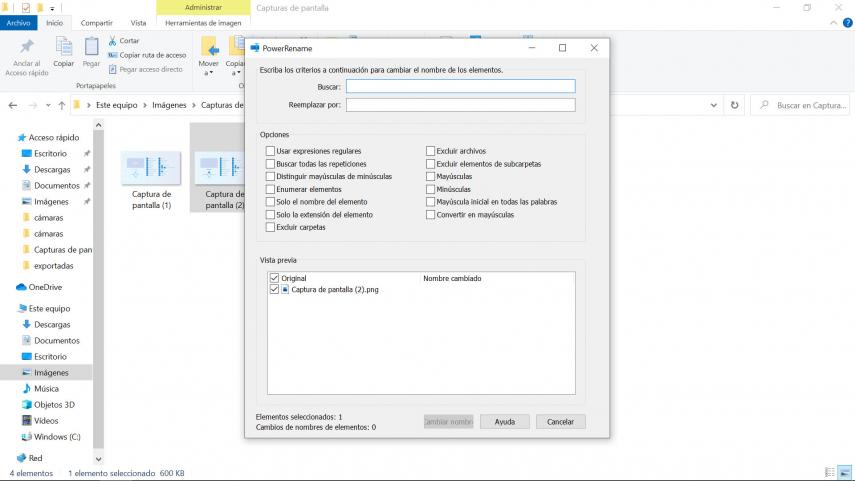Click Pegar acceso directo
This screenshot has width=855, height=481.
pos(146,69)
